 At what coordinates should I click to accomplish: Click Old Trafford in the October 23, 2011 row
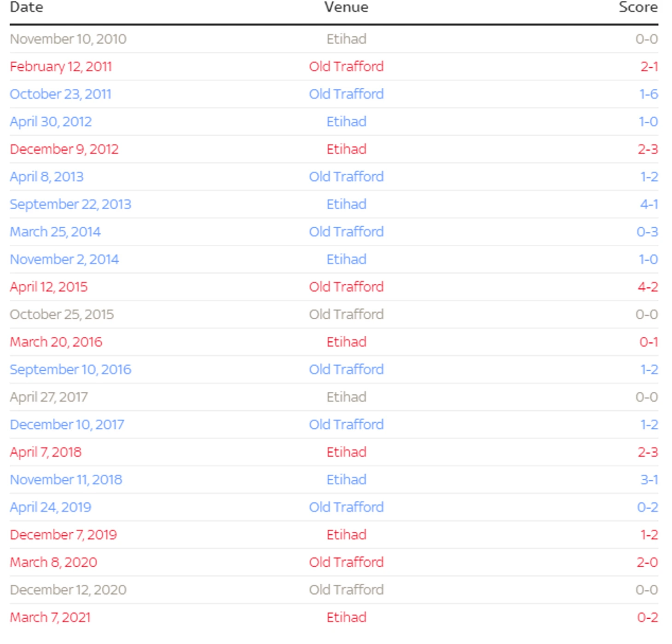(x=346, y=94)
